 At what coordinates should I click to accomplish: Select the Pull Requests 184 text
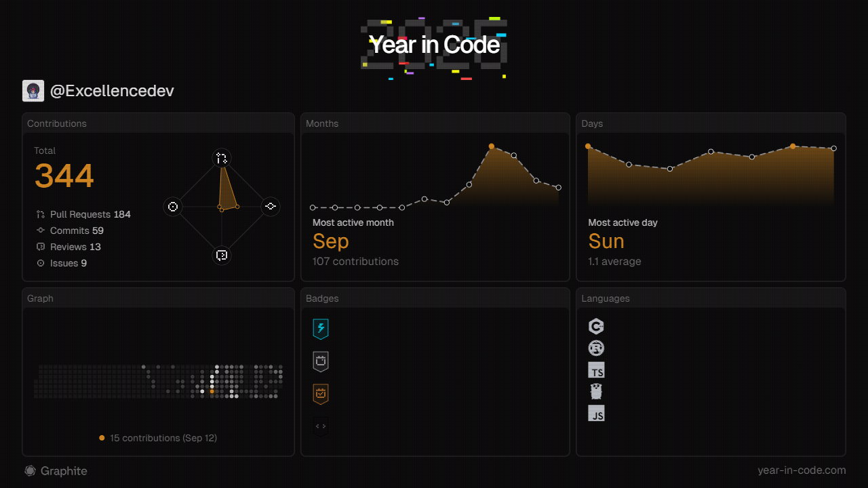pos(90,214)
